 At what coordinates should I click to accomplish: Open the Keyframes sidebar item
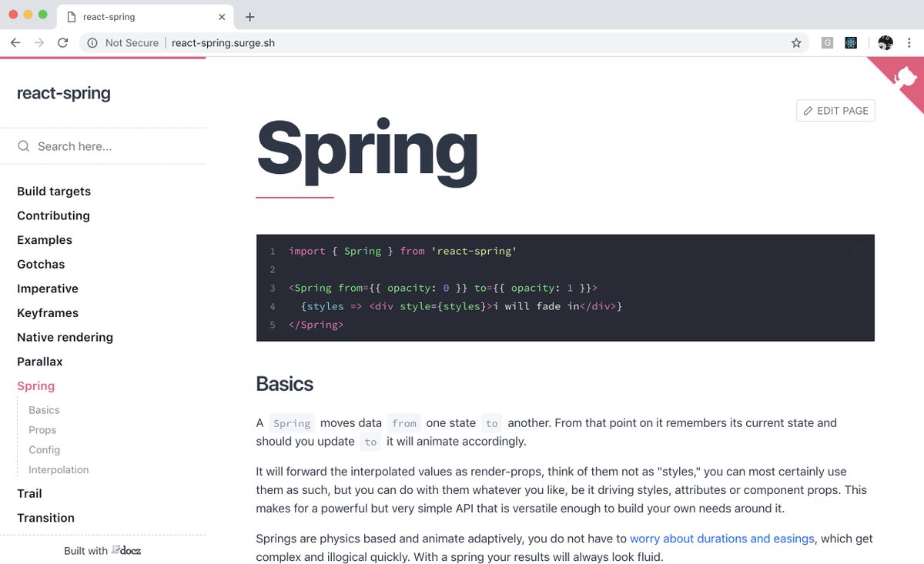pyautogui.click(x=48, y=313)
